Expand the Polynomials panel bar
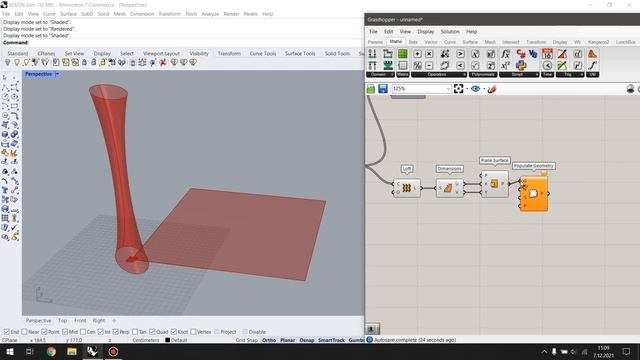This screenshot has height=360, width=640. 483,75
